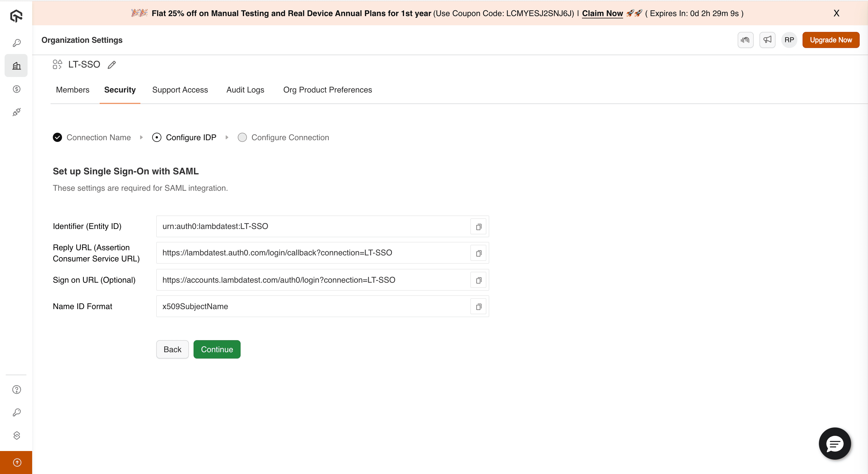Open the Claim Now coupon link
Screen dimensions: 868x474
[x=603, y=14]
